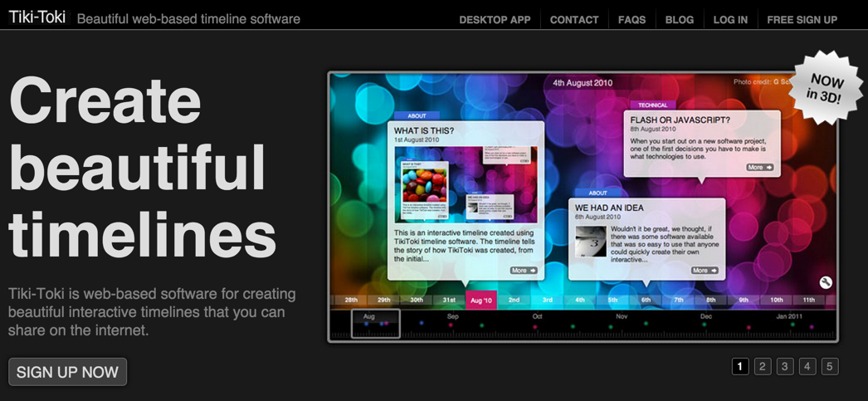The width and height of the screenshot is (868, 401).
Task: Click the 7th date marker
Action: 678,300
